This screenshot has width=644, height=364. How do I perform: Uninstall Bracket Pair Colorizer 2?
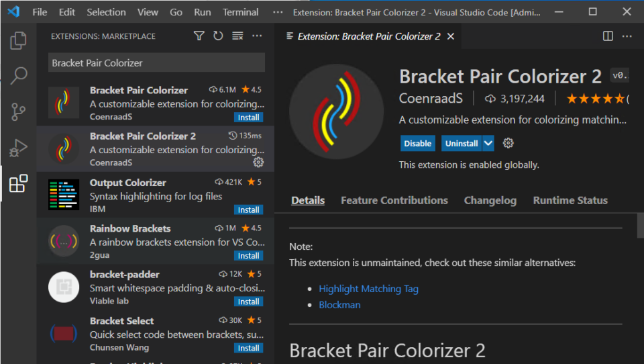pyautogui.click(x=462, y=143)
